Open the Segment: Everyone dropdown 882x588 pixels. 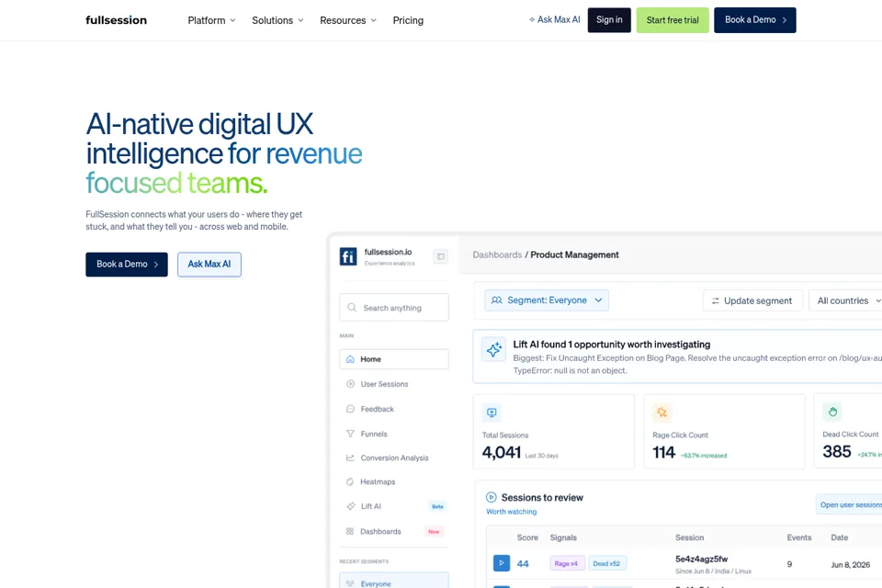tap(547, 300)
